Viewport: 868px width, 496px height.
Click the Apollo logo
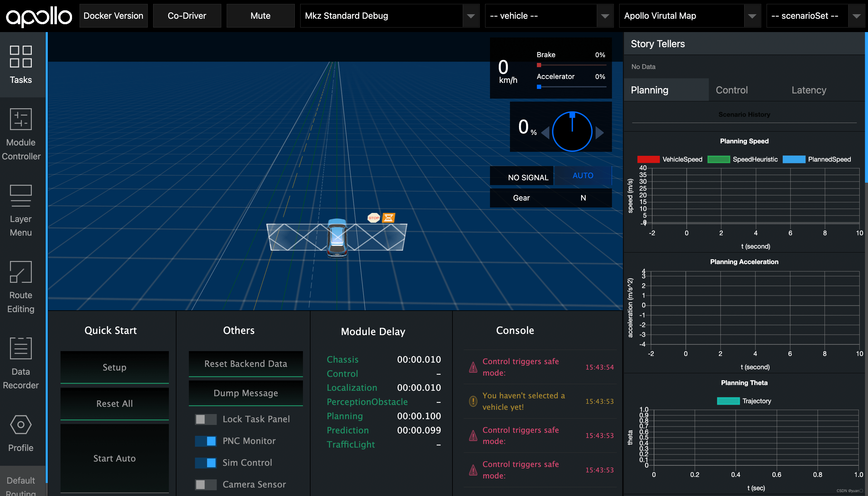(x=39, y=16)
